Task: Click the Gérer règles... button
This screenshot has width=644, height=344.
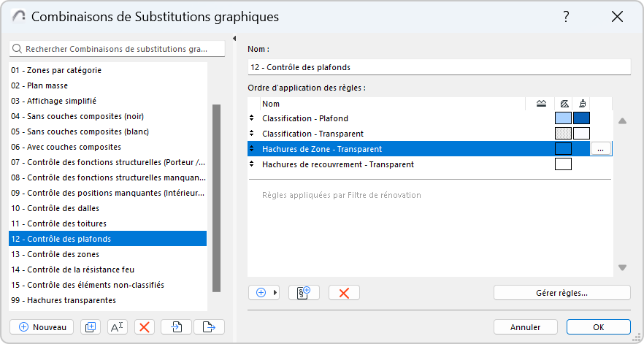Action: click(x=561, y=293)
